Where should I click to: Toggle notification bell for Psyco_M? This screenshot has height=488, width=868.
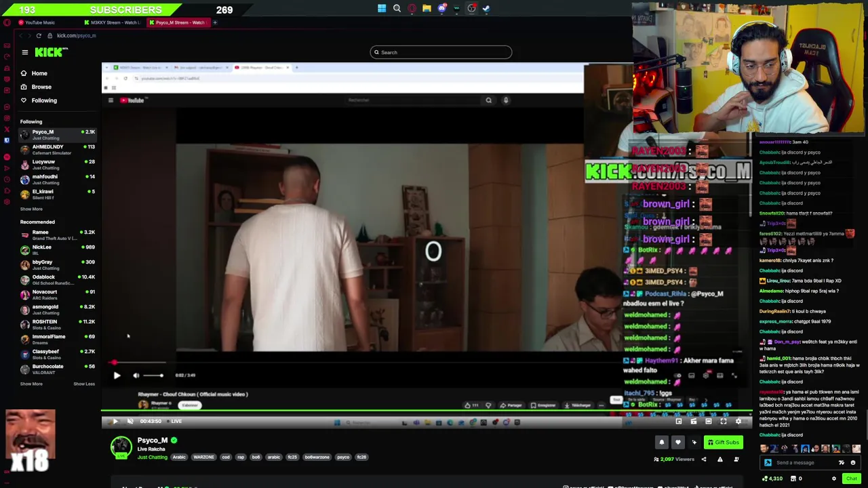tap(662, 443)
